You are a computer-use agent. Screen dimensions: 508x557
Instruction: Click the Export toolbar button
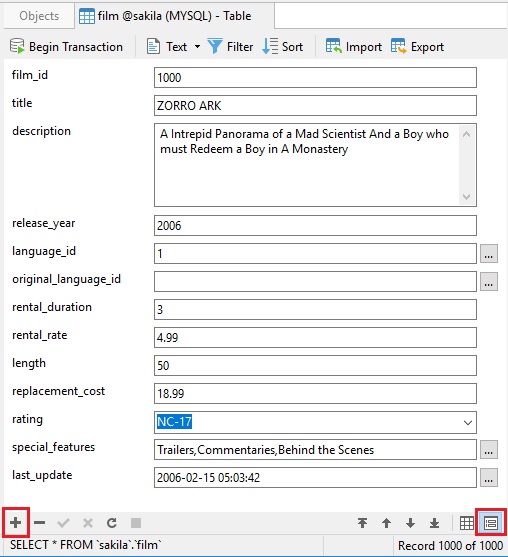click(x=417, y=47)
